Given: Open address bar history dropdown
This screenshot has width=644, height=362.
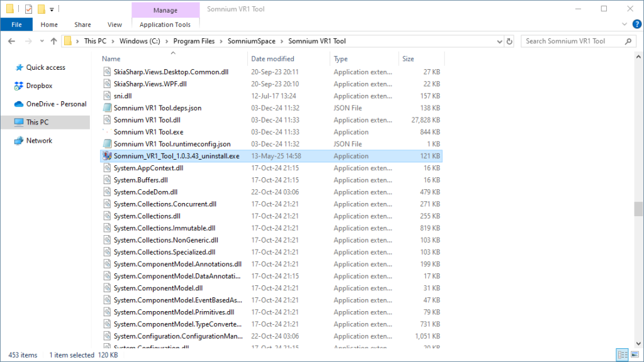Looking at the screenshot, I should click(499, 41).
